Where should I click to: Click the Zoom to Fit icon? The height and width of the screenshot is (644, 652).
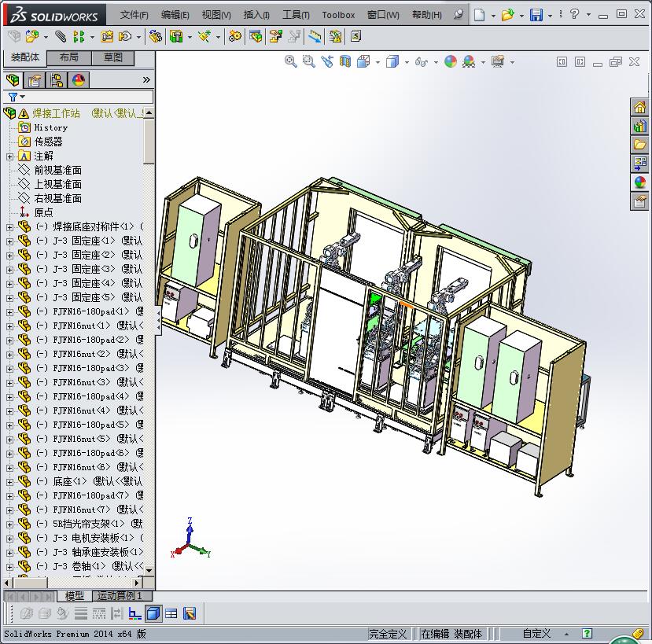point(291,62)
